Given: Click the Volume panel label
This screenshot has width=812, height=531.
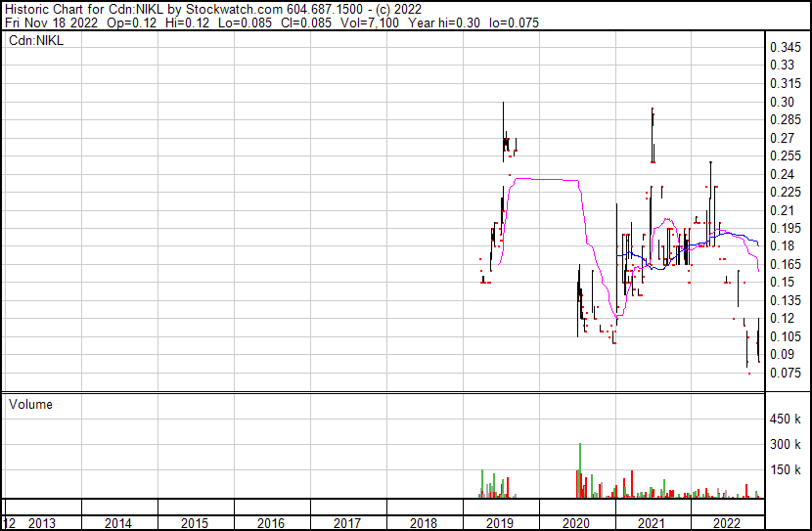Looking at the screenshot, I should (31, 404).
